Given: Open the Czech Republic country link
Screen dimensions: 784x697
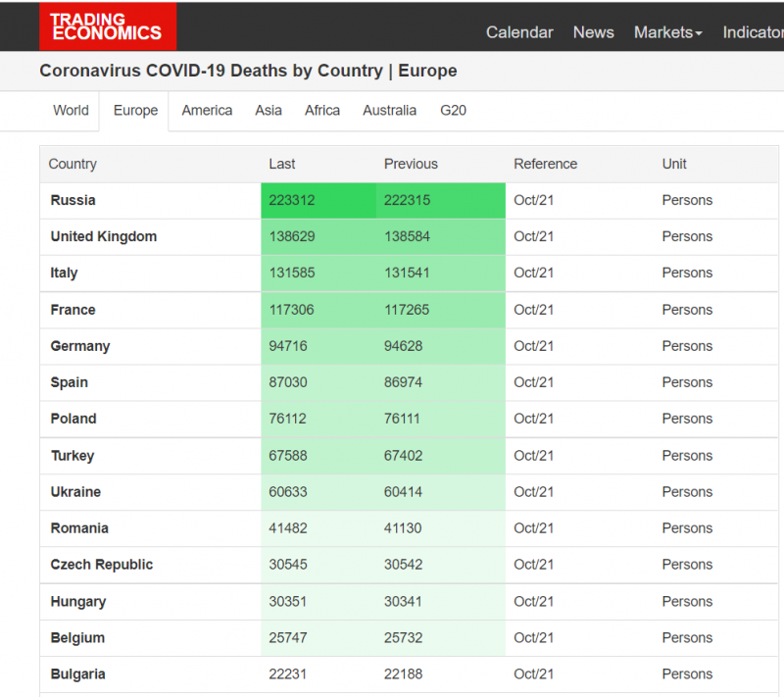Looking at the screenshot, I should 102,565.
